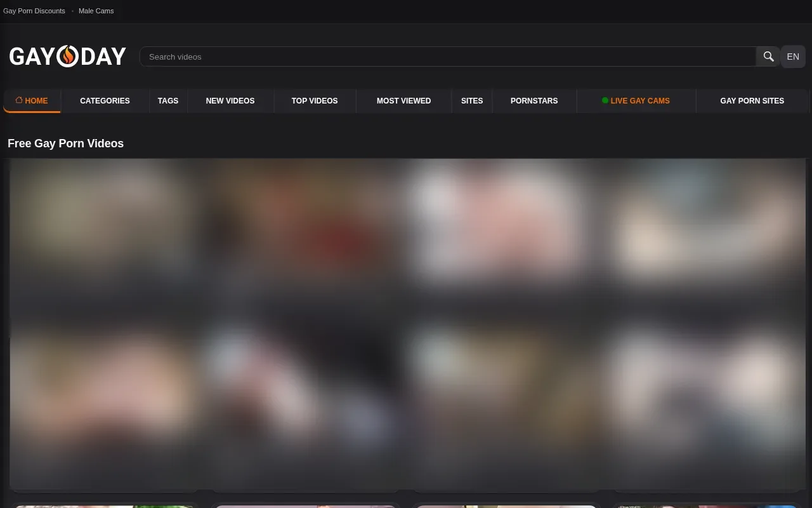Click the Free Gay Porn Videos heading
Viewport: 812px width, 508px height.
pos(65,144)
